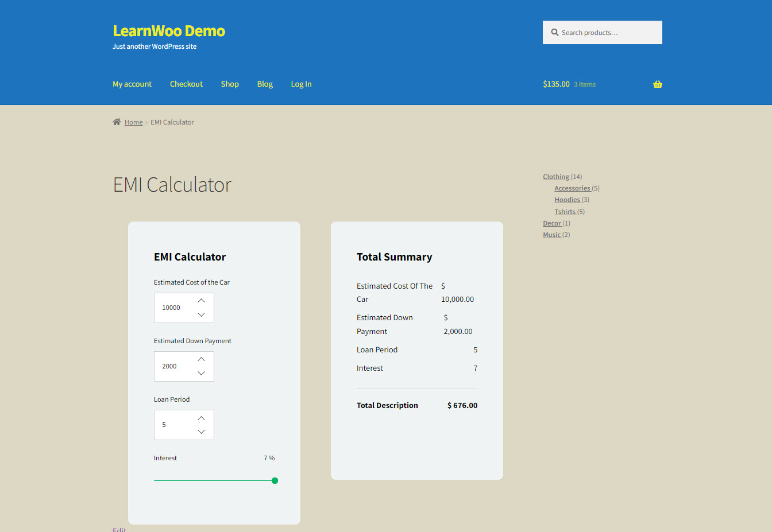Browse the Hoodies category

tap(568, 199)
